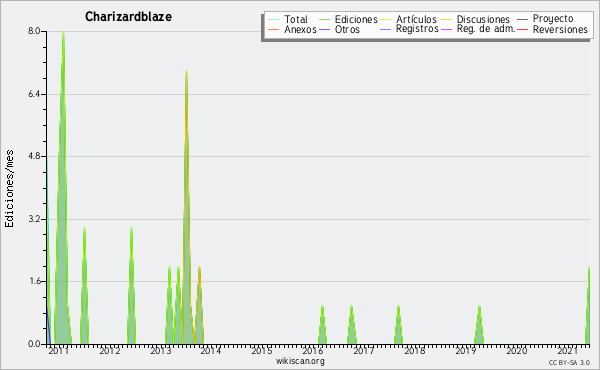The image size is (600, 370).
Task: Click the orange Anexos legend line
Action: pos(274,29)
